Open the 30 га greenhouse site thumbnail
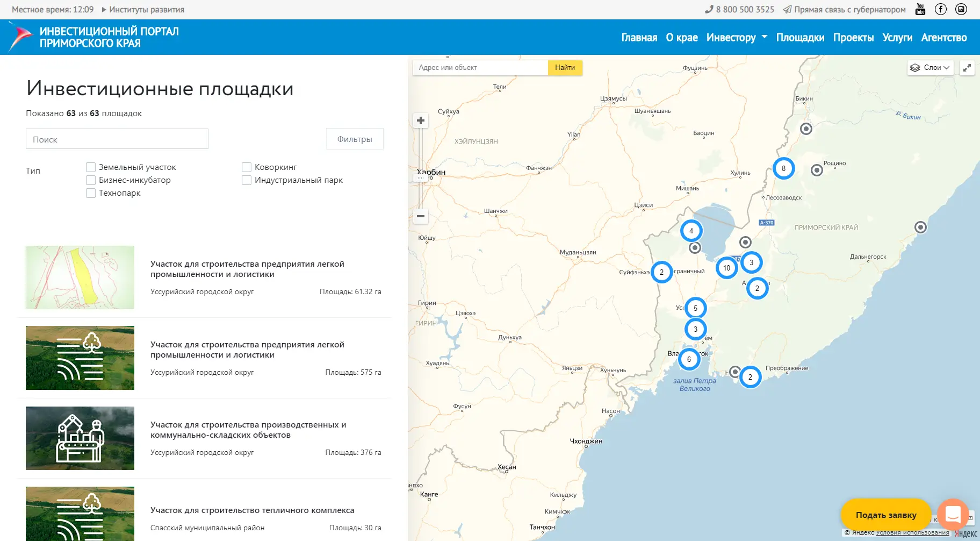The height and width of the screenshot is (541, 980). pos(80,514)
